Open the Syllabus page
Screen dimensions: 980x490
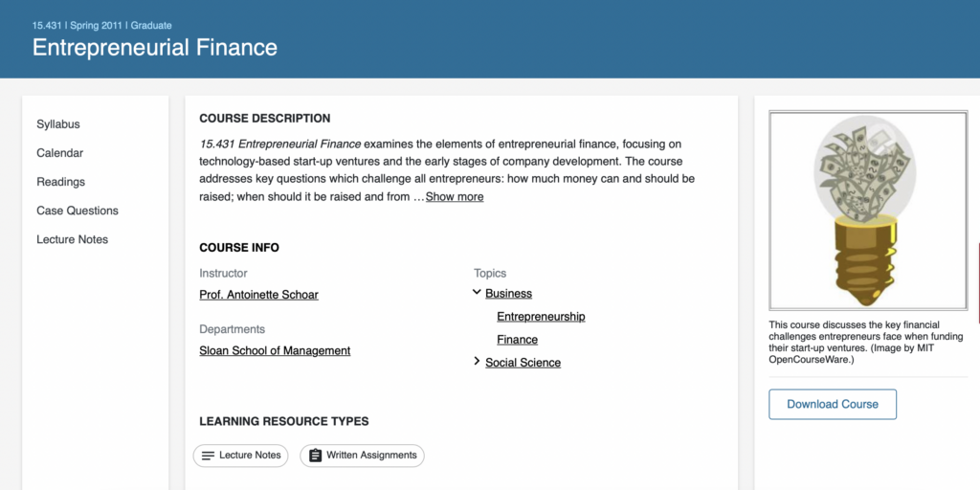pyautogui.click(x=58, y=124)
